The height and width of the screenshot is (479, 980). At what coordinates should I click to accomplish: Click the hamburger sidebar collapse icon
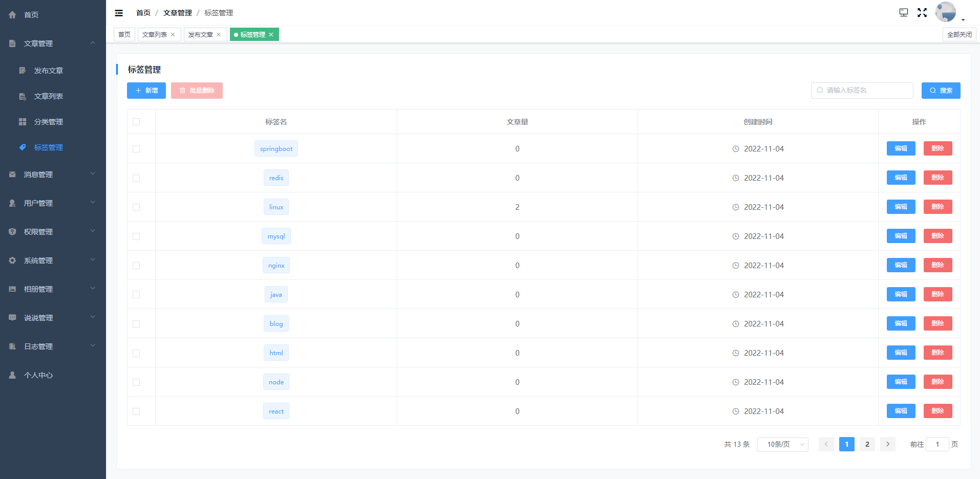point(119,13)
